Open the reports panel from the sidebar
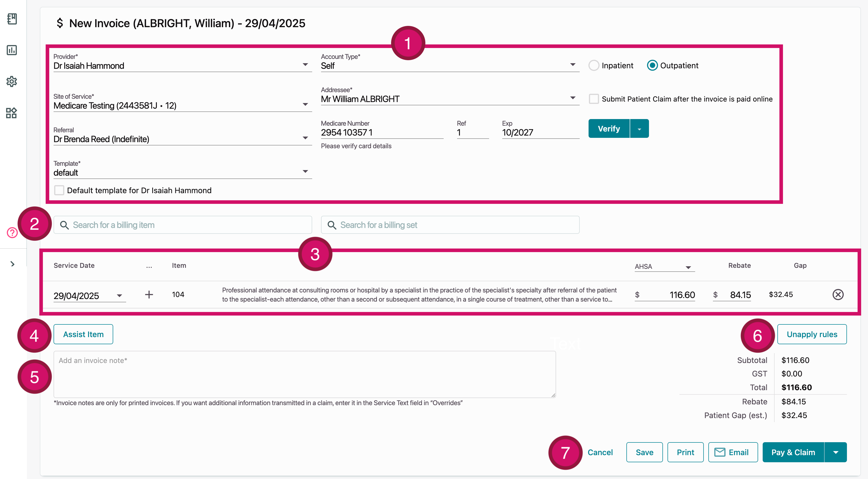 tap(12, 50)
